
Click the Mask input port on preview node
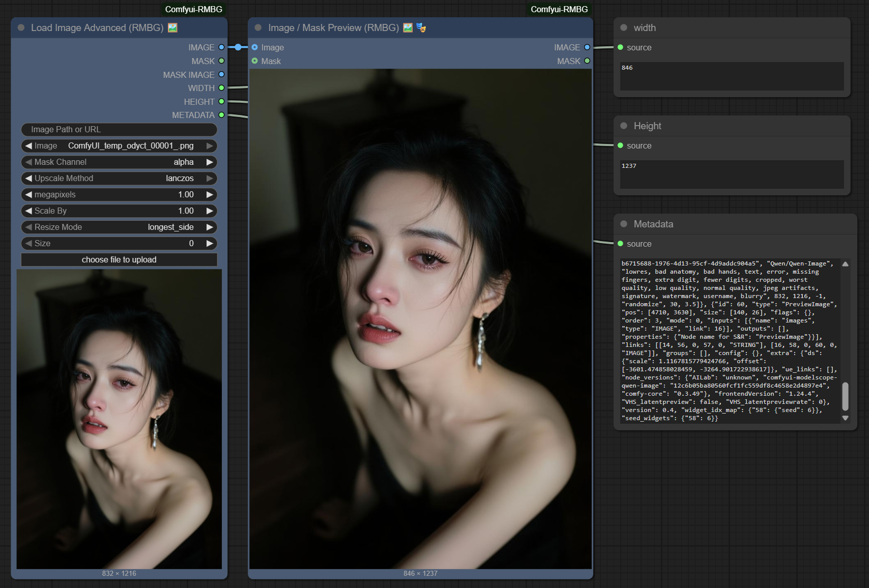pyautogui.click(x=255, y=61)
